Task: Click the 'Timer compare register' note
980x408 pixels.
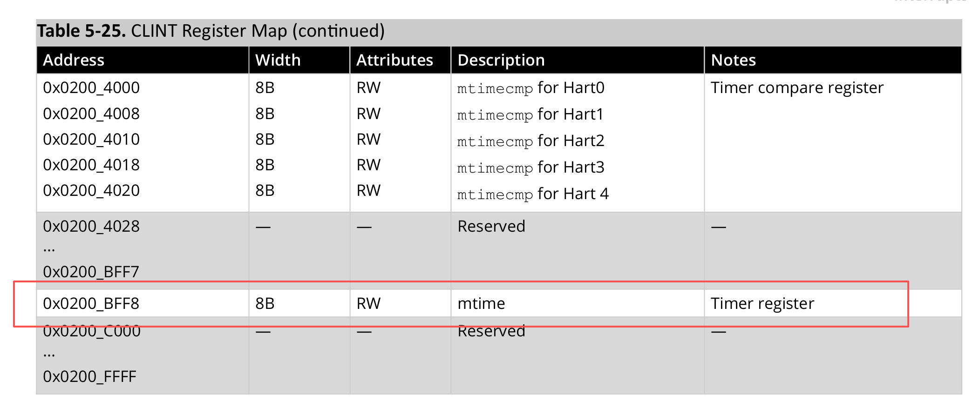Action: click(797, 88)
